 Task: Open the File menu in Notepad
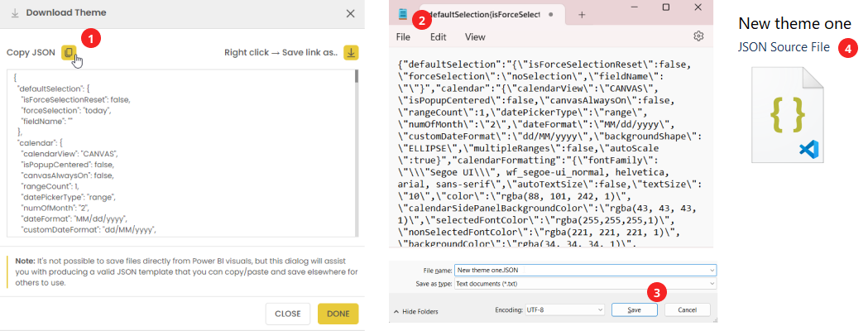click(x=403, y=37)
